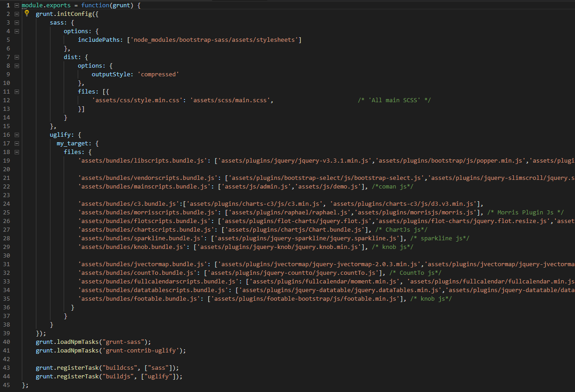Click the lightbulb quick actions icon
The height and width of the screenshot is (392, 575).
27,13
